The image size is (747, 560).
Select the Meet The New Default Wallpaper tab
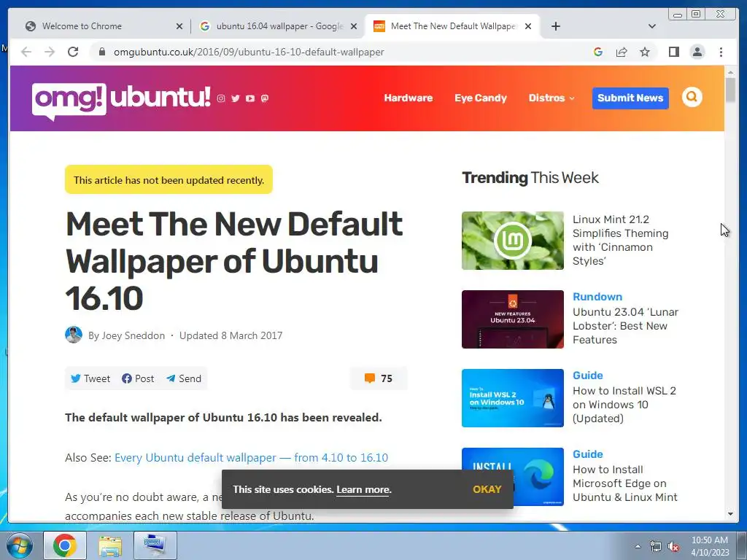click(452, 26)
